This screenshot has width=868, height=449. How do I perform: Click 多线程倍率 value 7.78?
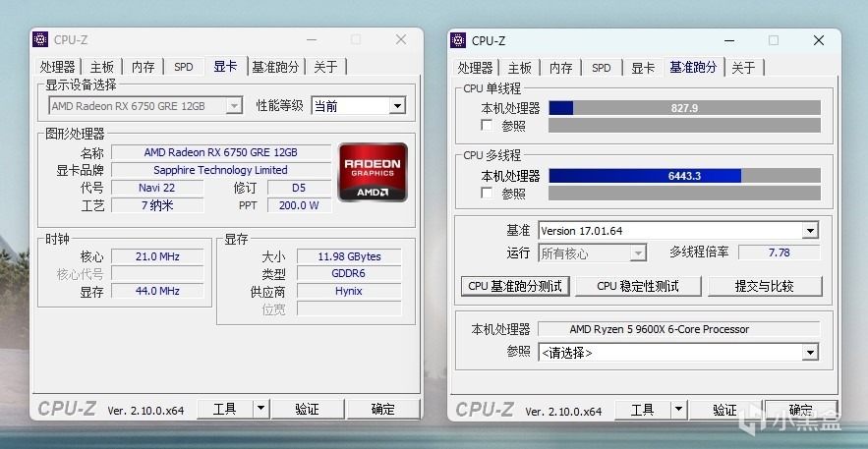tap(780, 253)
